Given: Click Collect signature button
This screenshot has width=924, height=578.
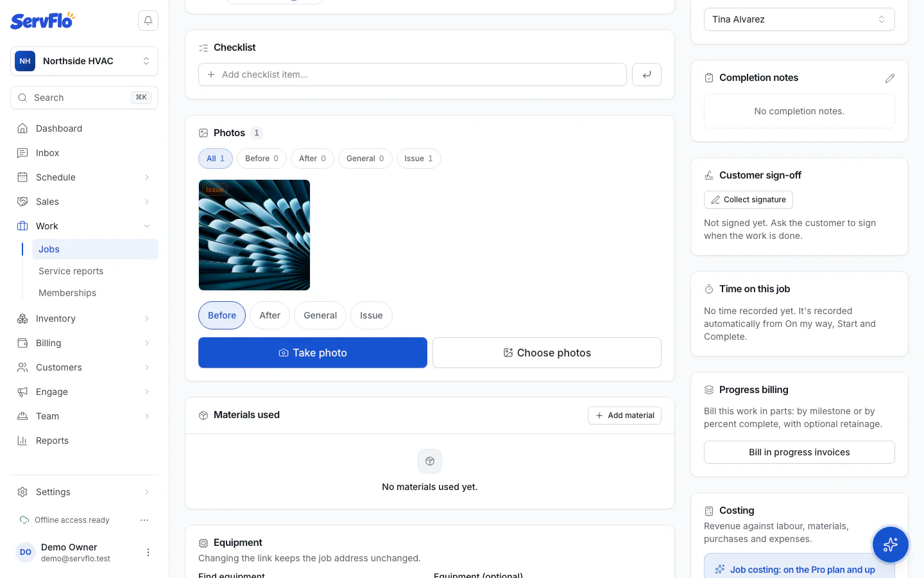Looking at the screenshot, I should 748,200.
